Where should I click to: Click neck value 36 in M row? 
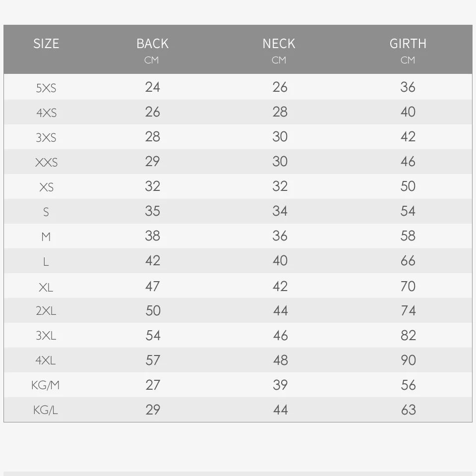[x=280, y=236]
